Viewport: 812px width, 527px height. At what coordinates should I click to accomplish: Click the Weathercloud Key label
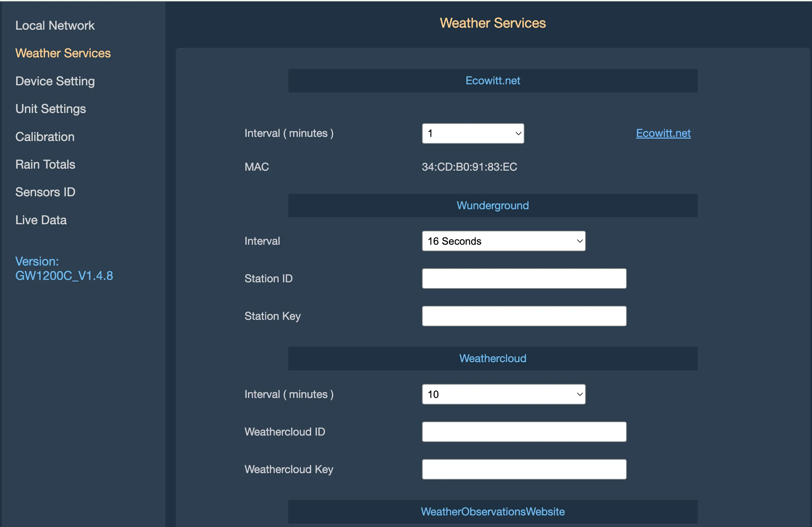click(x=289, y=470)
